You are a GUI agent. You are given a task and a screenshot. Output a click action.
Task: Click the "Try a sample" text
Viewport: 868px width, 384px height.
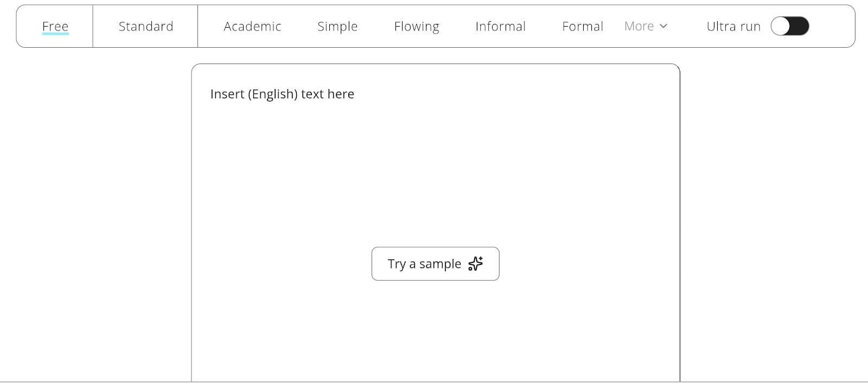424,264
